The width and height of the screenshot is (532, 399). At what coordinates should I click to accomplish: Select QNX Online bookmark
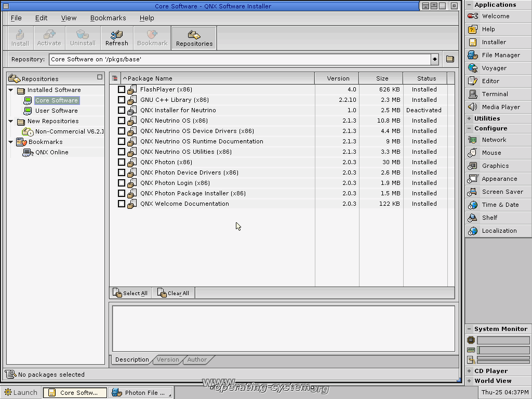(x=51, y=152)
